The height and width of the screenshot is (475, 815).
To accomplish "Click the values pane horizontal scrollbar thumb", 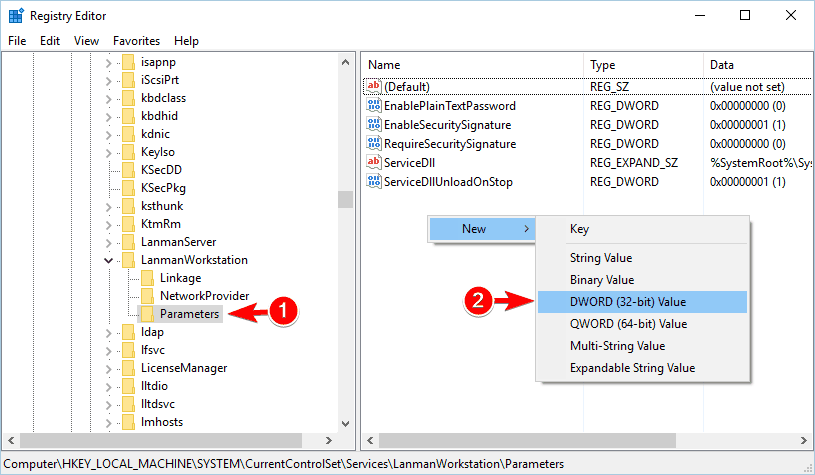I will point(528,441).
